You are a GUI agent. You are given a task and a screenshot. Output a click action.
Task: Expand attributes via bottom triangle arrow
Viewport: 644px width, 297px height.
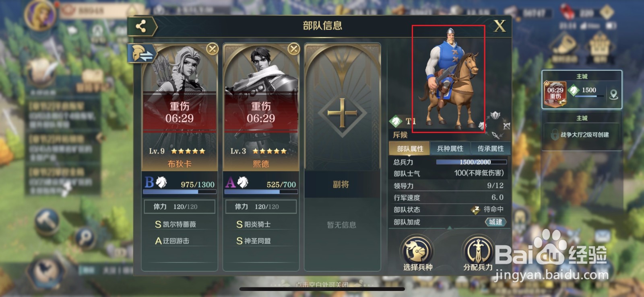(x=450, y=228)
